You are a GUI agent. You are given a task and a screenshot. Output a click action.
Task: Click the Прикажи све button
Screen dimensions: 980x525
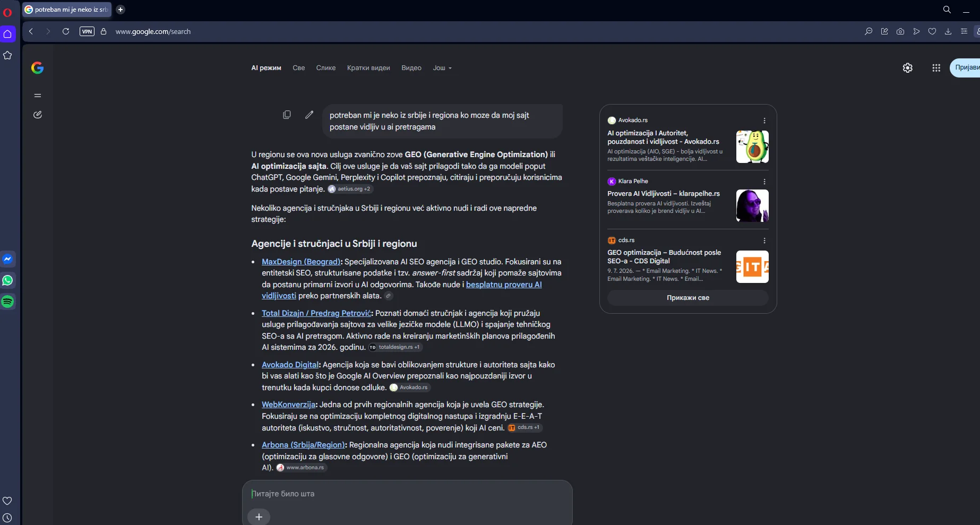[688, 298]
